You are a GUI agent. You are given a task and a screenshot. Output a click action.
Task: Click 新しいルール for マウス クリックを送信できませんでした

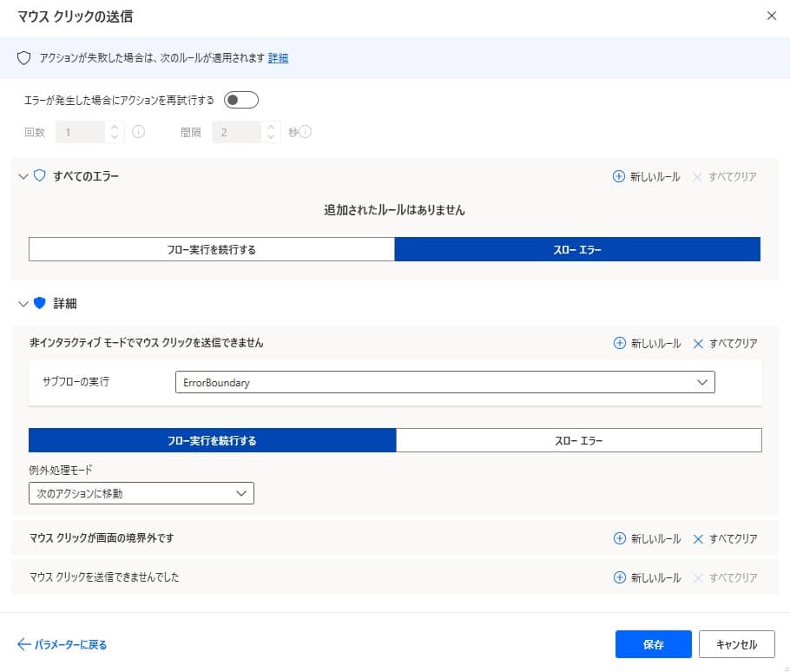[646, 577]
